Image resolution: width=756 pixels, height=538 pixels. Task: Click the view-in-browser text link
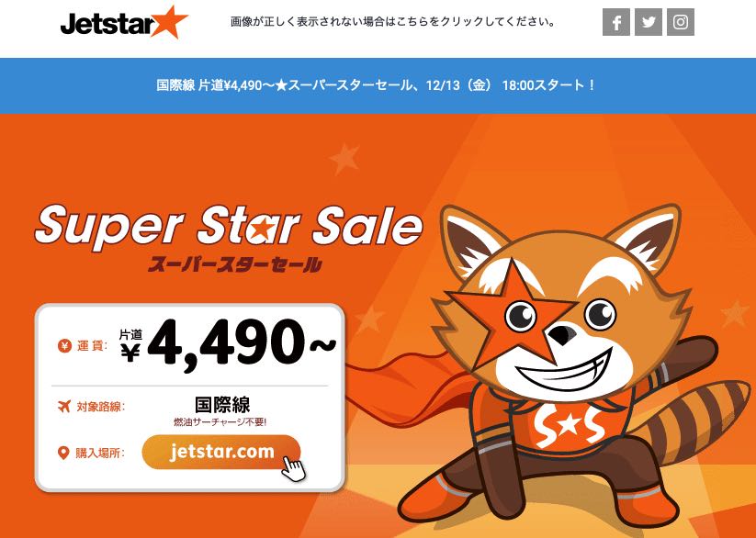[x=393, y=22]
